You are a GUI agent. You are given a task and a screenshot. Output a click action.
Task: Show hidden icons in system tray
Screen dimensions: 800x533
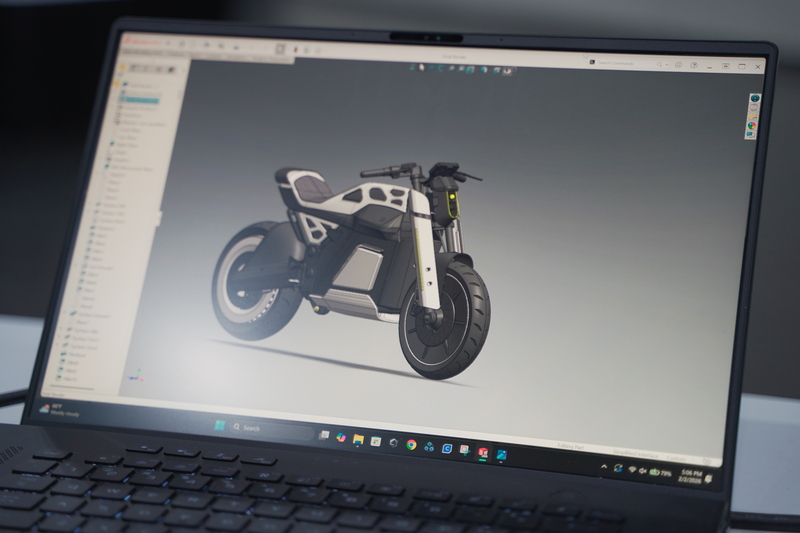pyautogui.click(x=604, y=466)
